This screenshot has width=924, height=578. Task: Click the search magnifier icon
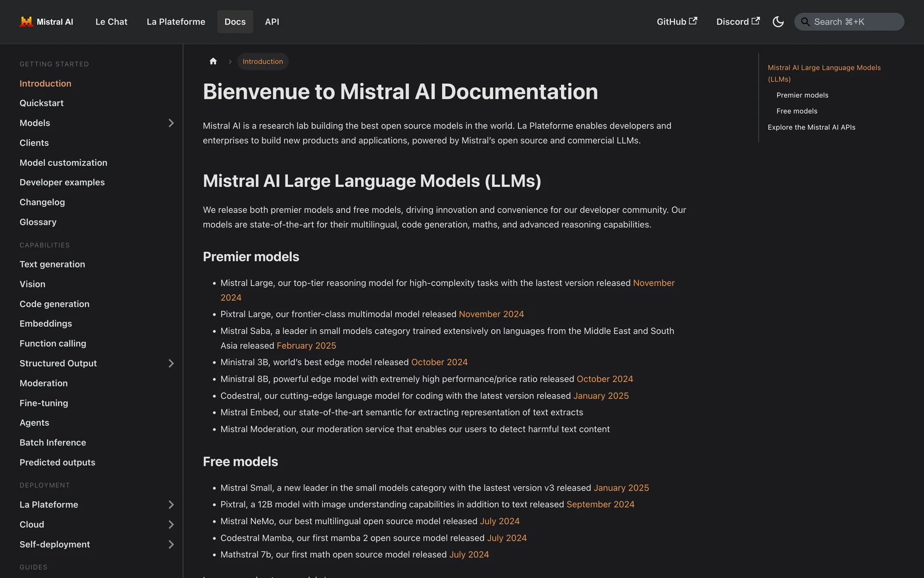805,22
